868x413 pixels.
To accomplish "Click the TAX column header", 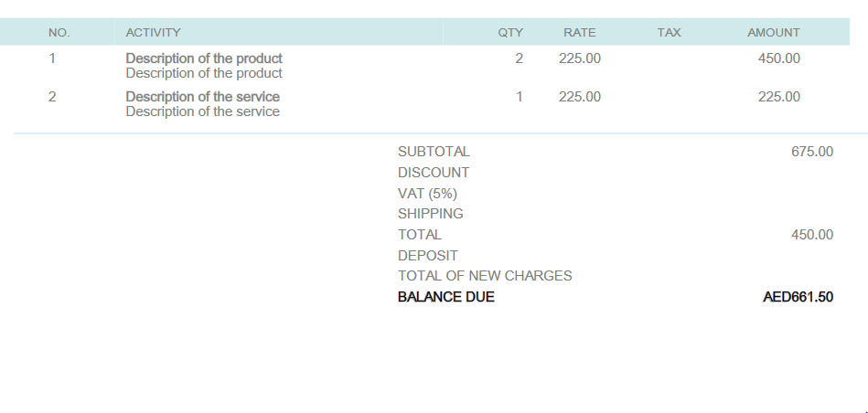I will pyautogui.click(x=669, y=33).
